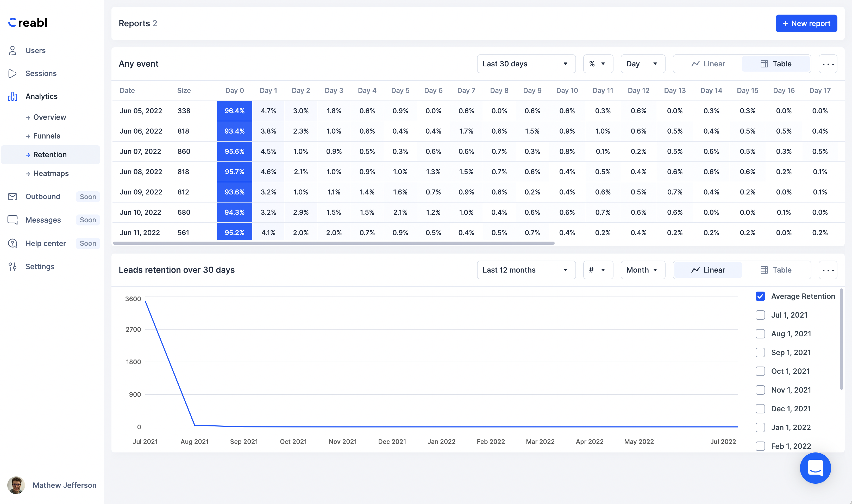The height and width of the screenshot is (504, 852).
Task: Open the Intercom chat bubble
Action: (815, 468)
